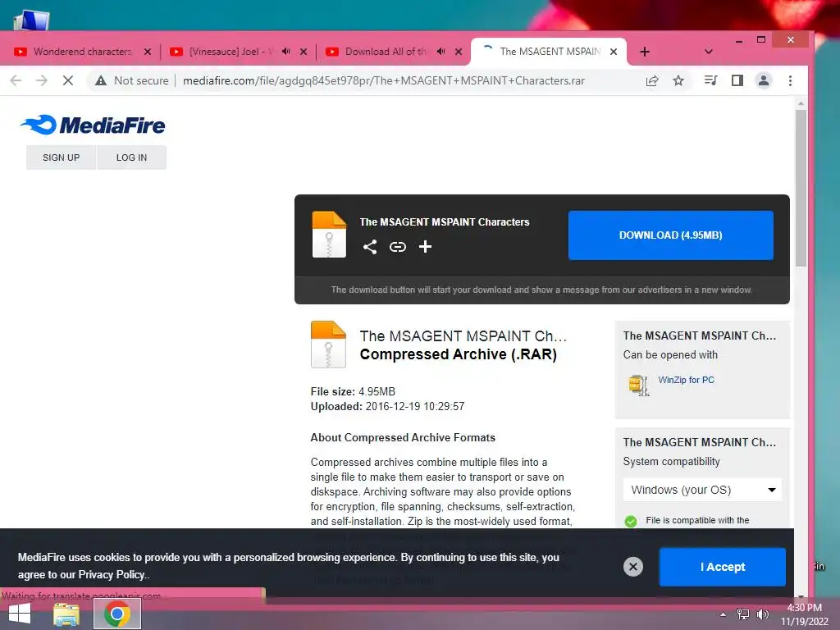This screenshot has width=840, height=630.
Task: Close the Download All of th tab
Action: (459, 52)
